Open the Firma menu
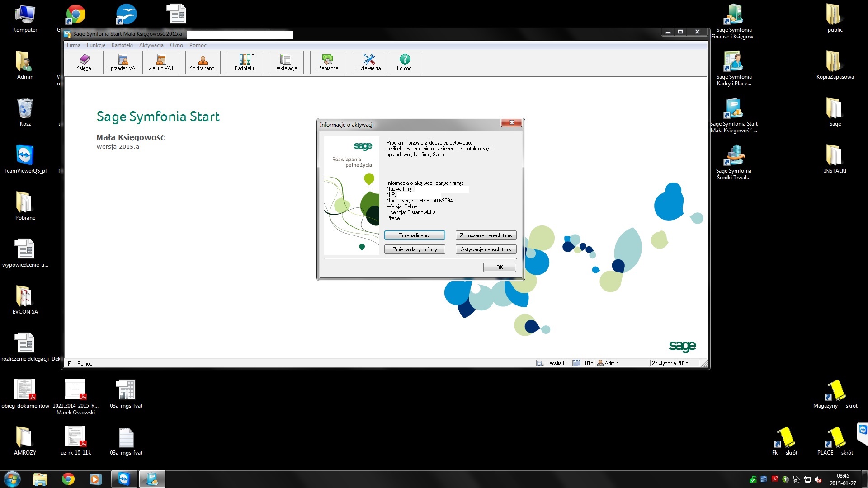The width and height of the screenshot is (868, 488). click(74, 45)
